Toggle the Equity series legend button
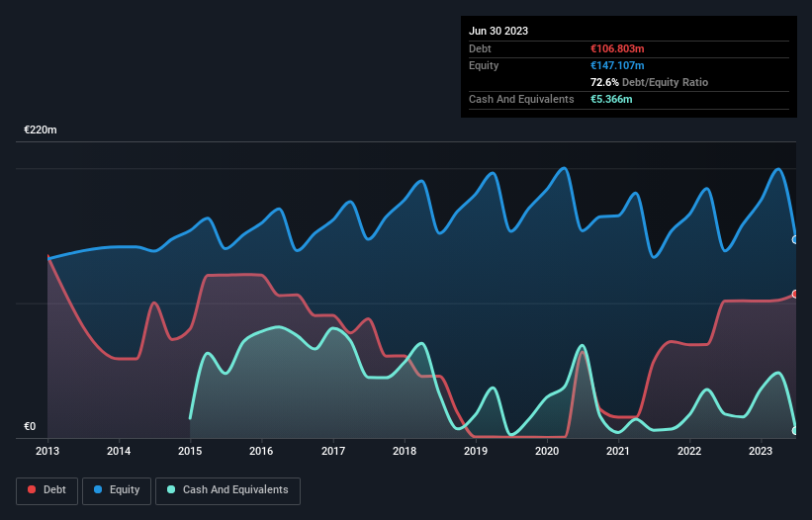This screenshot has width=812, height=520. pyautogui.click(x=117, y=490)
